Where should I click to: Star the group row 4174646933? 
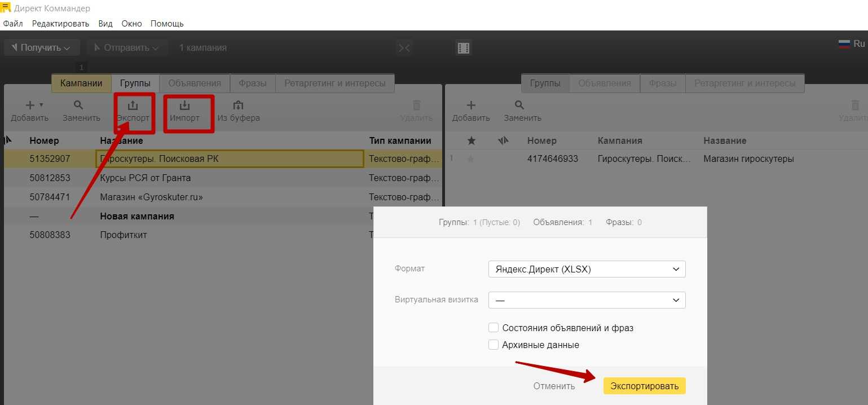[472, 159]
